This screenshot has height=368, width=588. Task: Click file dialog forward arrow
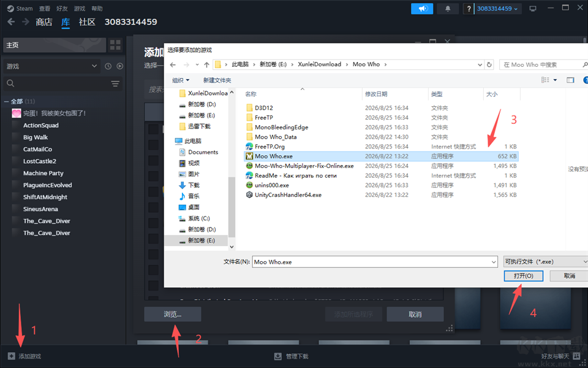tap(186, 64)
